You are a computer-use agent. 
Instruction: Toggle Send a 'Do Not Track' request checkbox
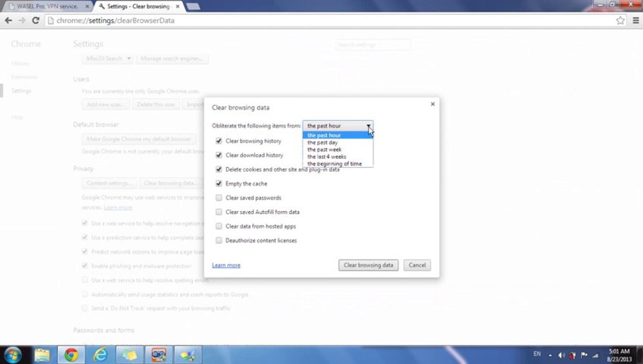click(x=85, y=308)
